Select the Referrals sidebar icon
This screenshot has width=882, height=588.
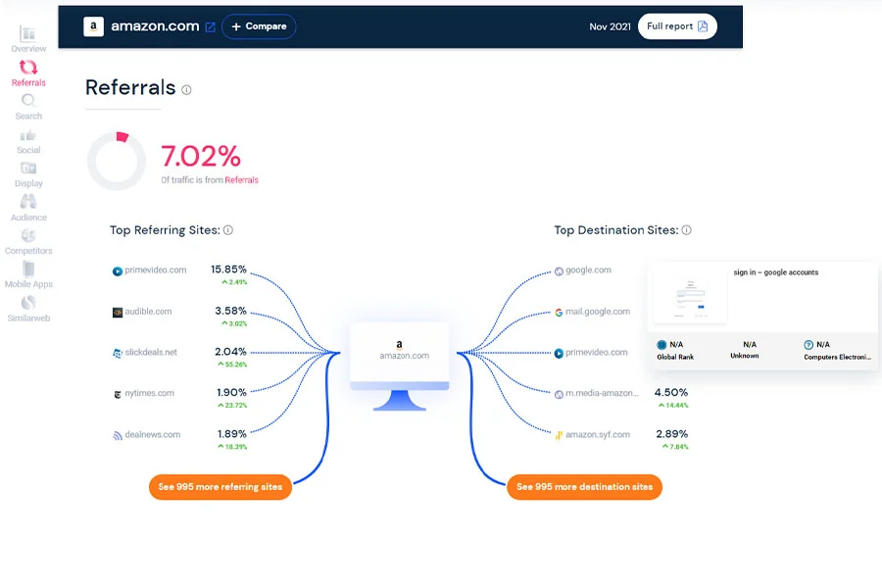[x=28, y=68]
